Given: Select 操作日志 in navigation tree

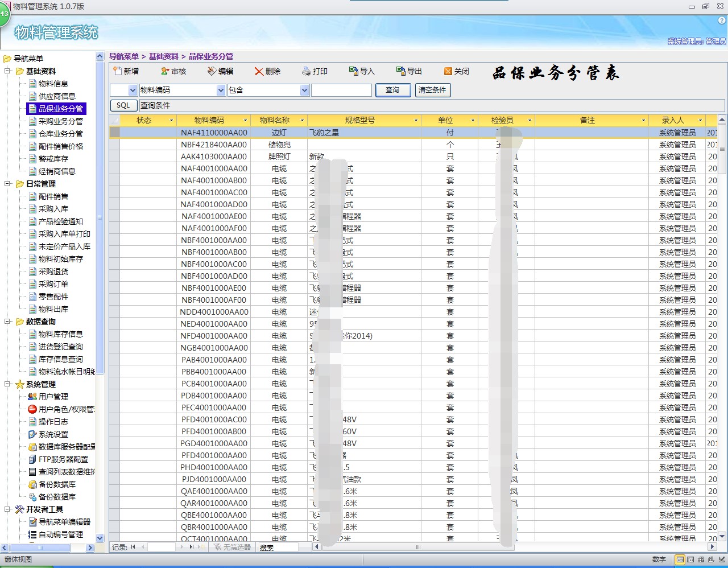Looking at the screenshot, I should click(x=53, y=422).
